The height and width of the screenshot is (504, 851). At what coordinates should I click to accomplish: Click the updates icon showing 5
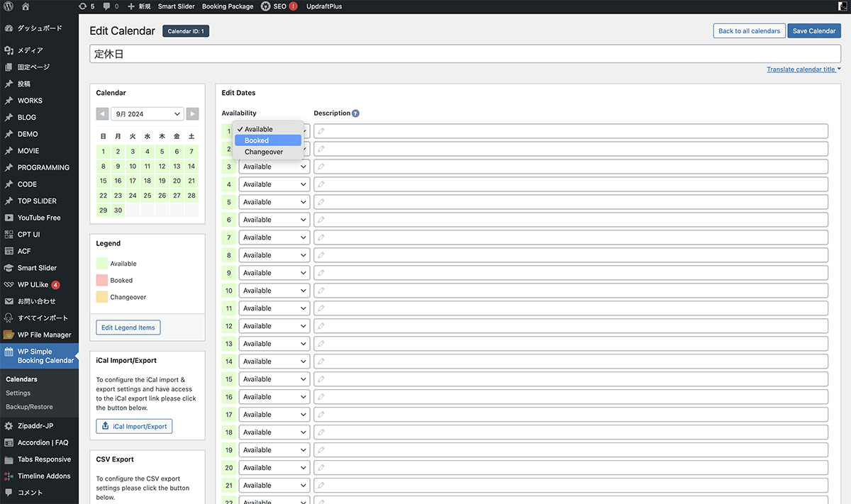pos(83,6)
